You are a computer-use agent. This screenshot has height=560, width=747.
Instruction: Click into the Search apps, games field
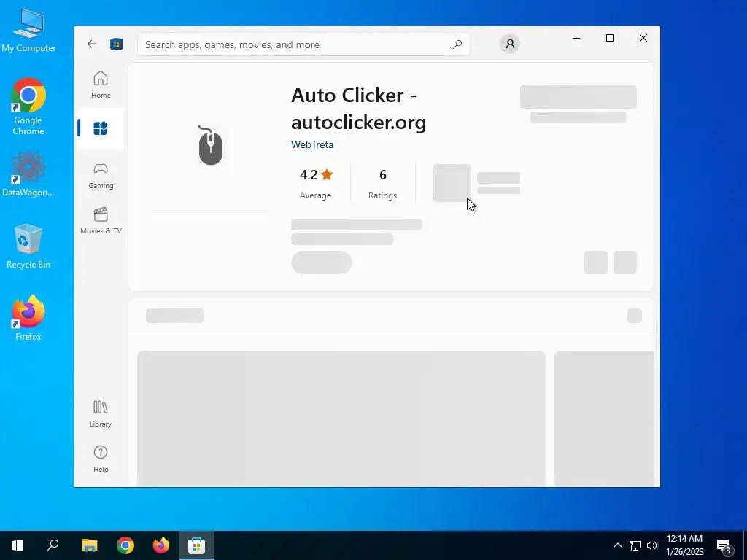303,44
